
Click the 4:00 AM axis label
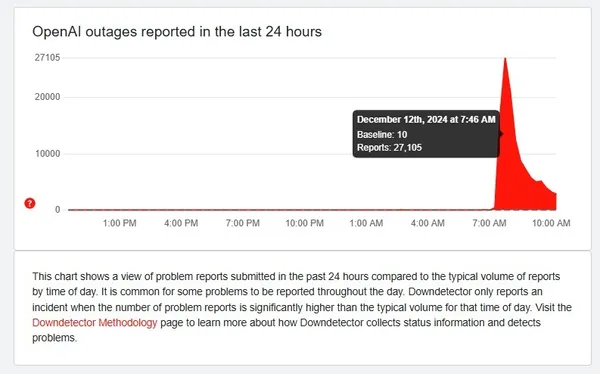tap(428, 223)
